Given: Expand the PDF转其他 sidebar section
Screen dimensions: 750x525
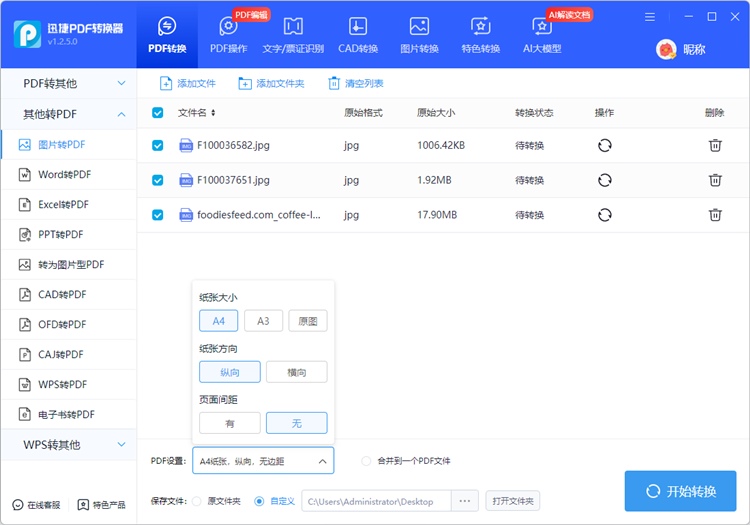Looking at the screenshot, I should (68, 83).
